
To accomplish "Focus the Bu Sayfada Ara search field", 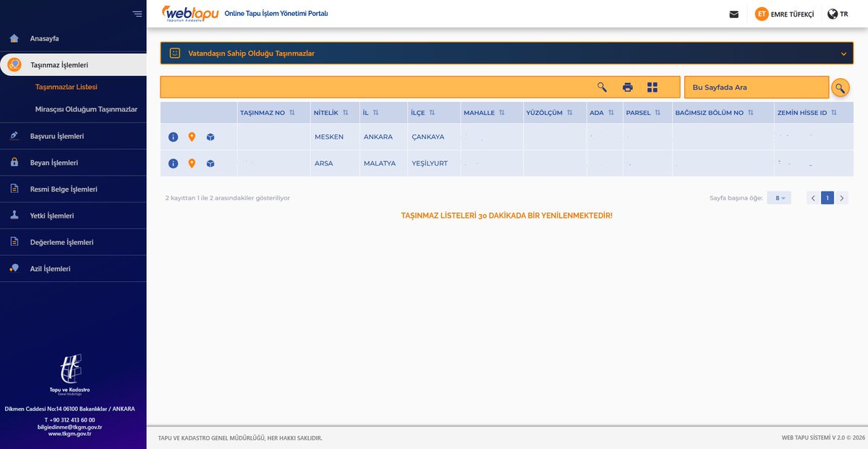I will (x=756, y=87).
